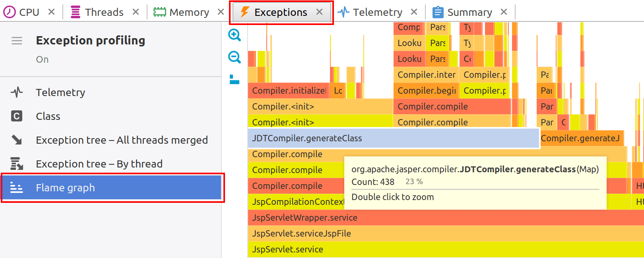
Task: Open the CPU tab
Action: 29,12
